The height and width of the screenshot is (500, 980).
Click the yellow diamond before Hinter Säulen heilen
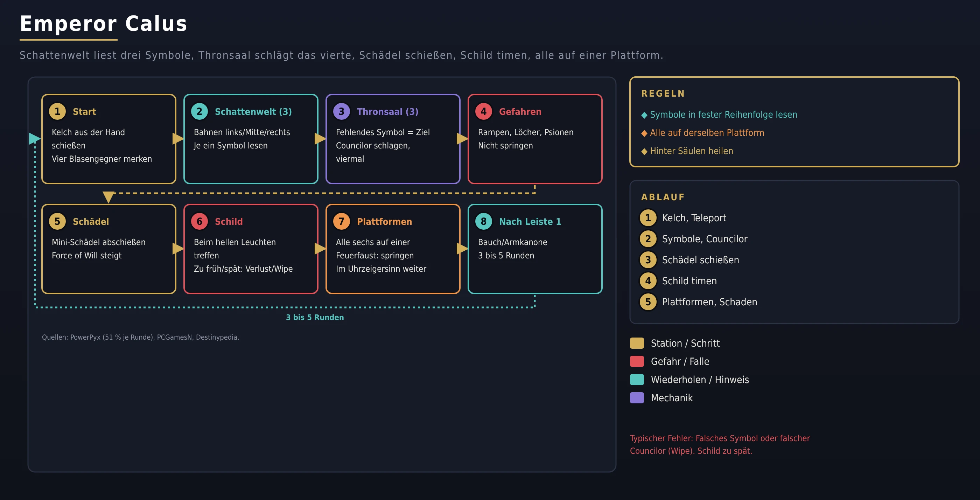coord(644,152)
